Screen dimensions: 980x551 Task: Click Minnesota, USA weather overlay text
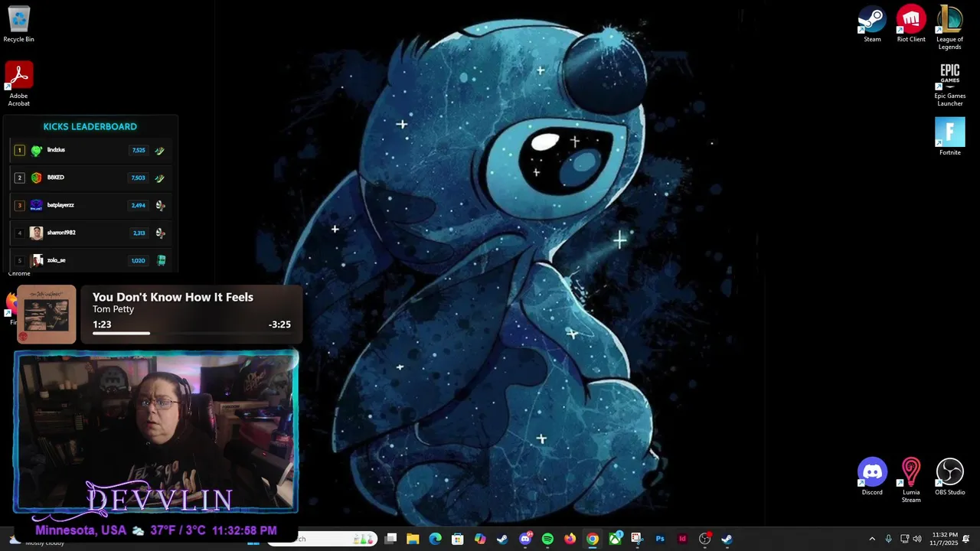80,530
